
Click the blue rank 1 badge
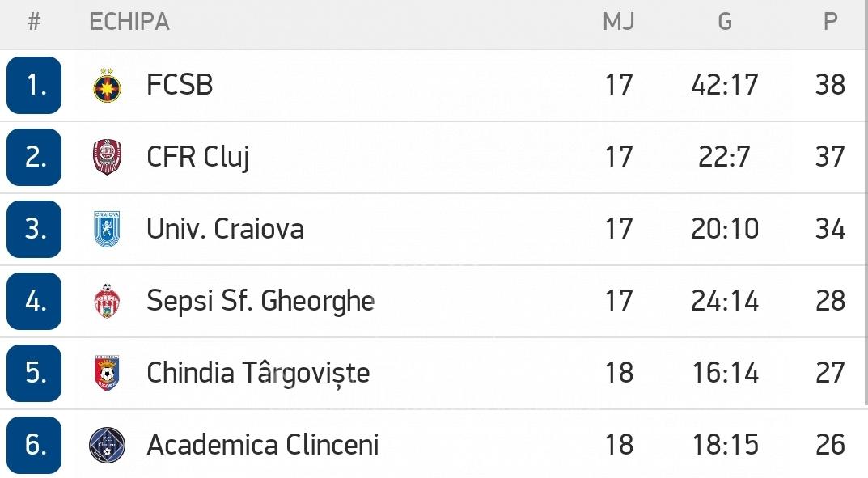34,85
